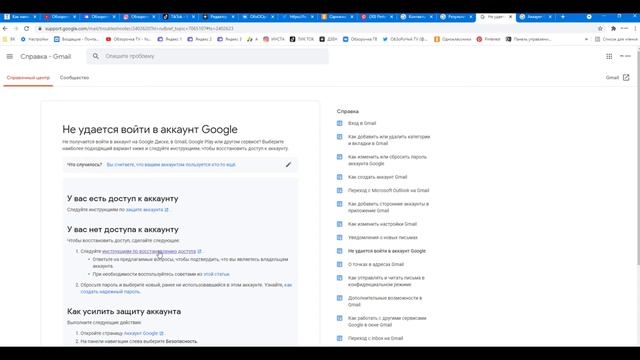This screenshot has width=640, height=360.
Task: Open the hamburger main menu icon
Action: coord(10,56)
